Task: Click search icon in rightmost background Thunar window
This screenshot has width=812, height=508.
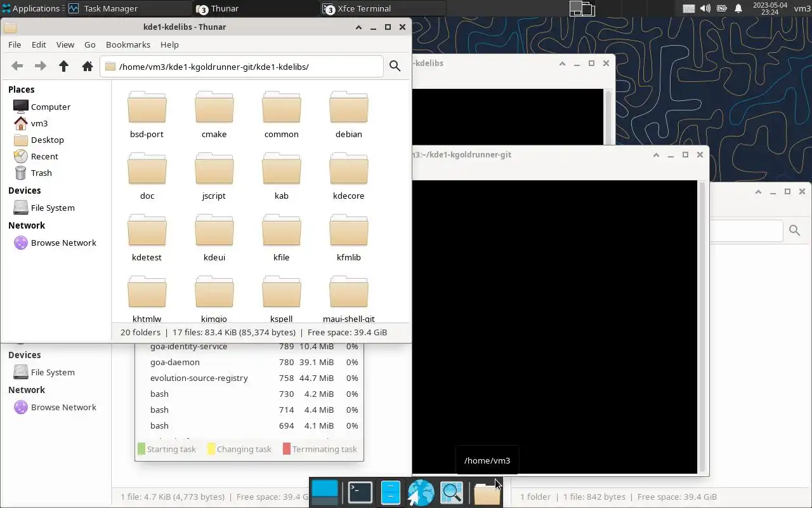Action: click(794, 230)
